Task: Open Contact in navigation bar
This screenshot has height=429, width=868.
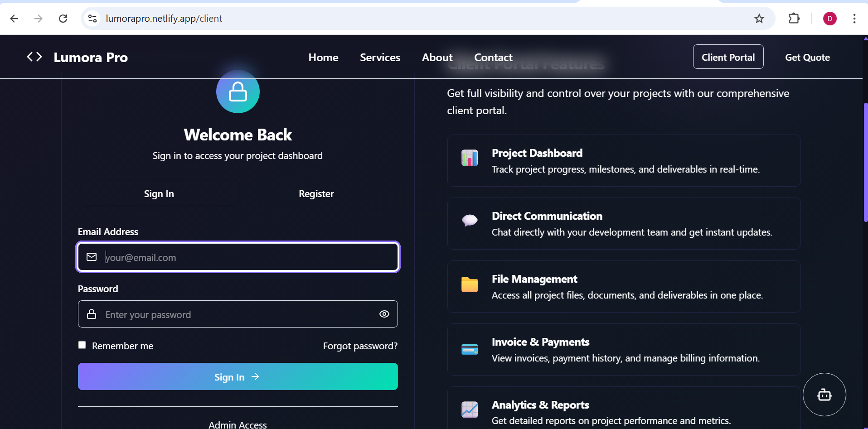Action: pyautogui.click(x=494, y=58)
